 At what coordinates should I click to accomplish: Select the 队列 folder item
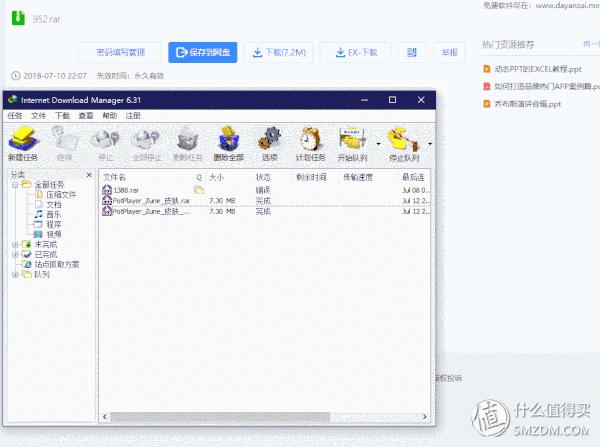[x=42, y=274]
